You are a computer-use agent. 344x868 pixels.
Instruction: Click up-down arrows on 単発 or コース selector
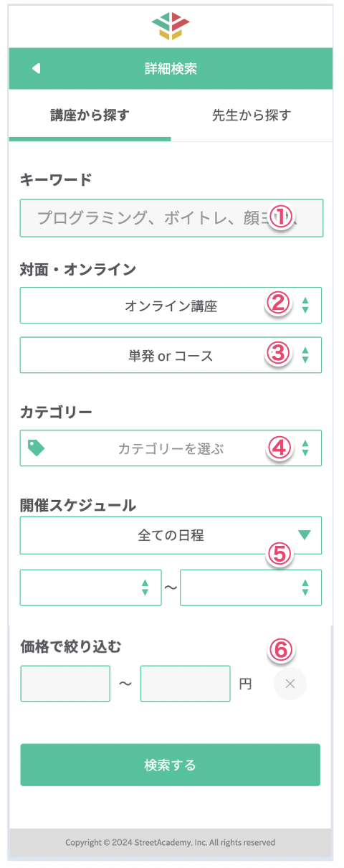pyautogui.click(x=305, y=354)
